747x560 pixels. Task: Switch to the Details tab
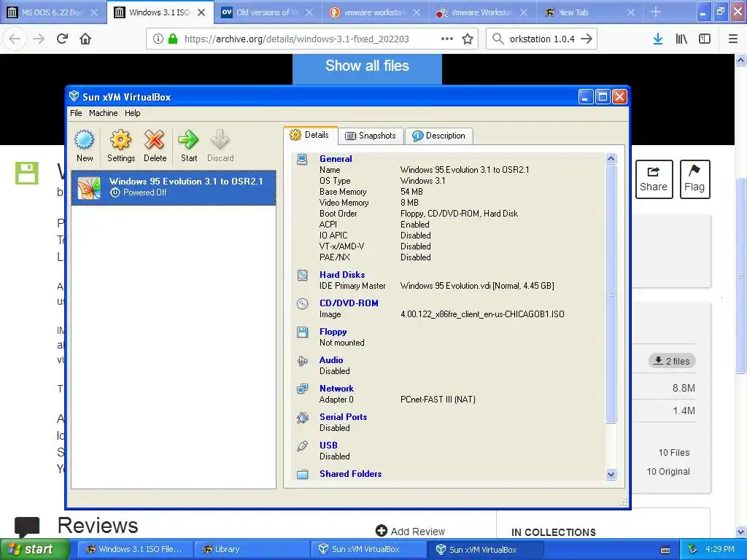click(311, 135)
